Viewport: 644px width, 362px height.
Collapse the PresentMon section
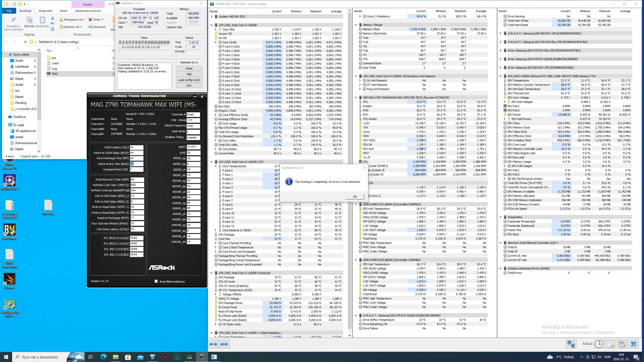click(500, 217)
